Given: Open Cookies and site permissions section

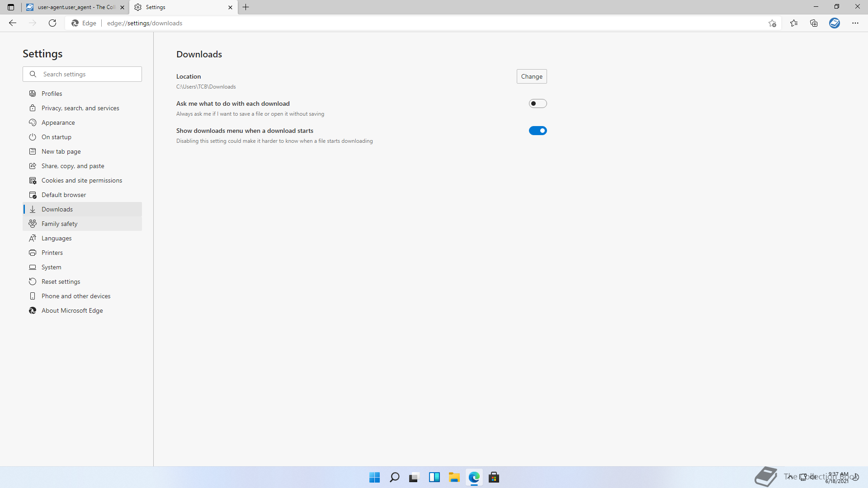Looking at the screenshot, I should click(x=82, y=180).
